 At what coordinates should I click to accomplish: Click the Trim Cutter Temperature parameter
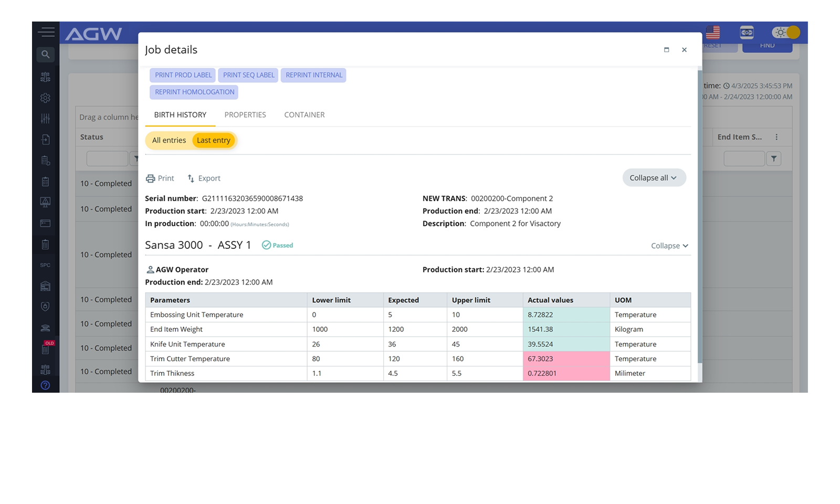click(190, 359)
